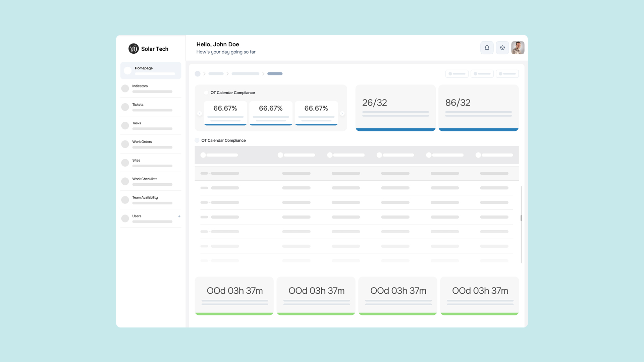Screen dimensions: 644x362
Task: Click John Doe's profile avatar
Action: coord(518,48)
